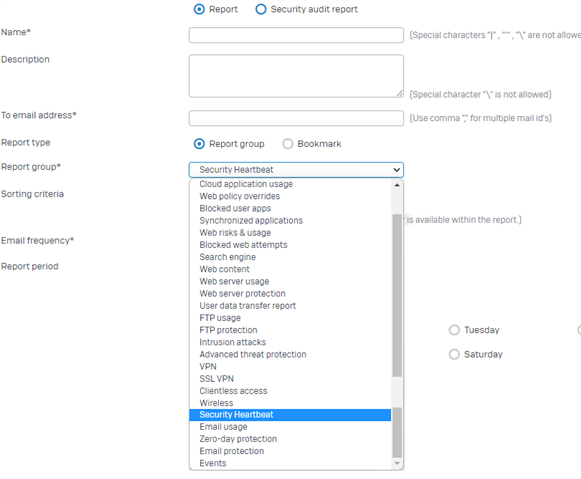
Task: Select the Report radio button at top
Action: (x=199, y=9)
